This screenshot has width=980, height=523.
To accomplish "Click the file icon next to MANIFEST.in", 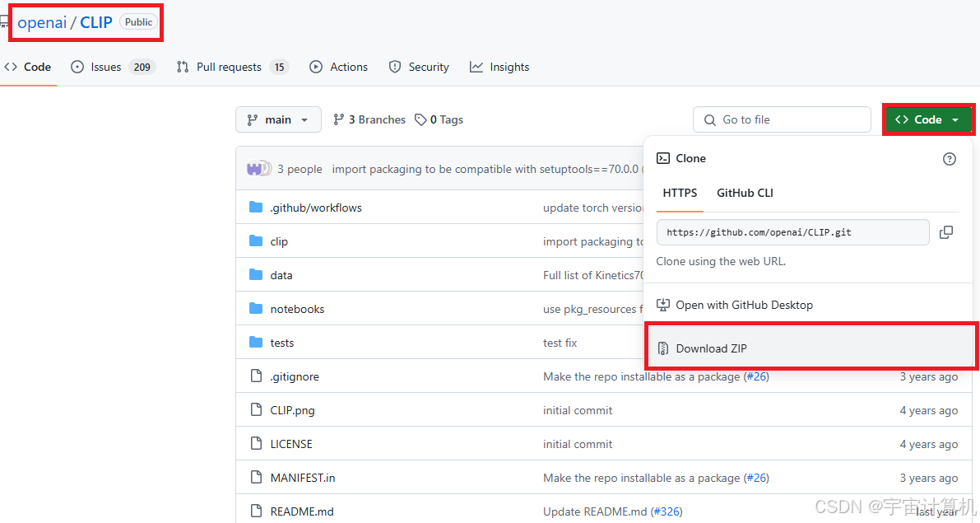I will click(x=256, y=478).
